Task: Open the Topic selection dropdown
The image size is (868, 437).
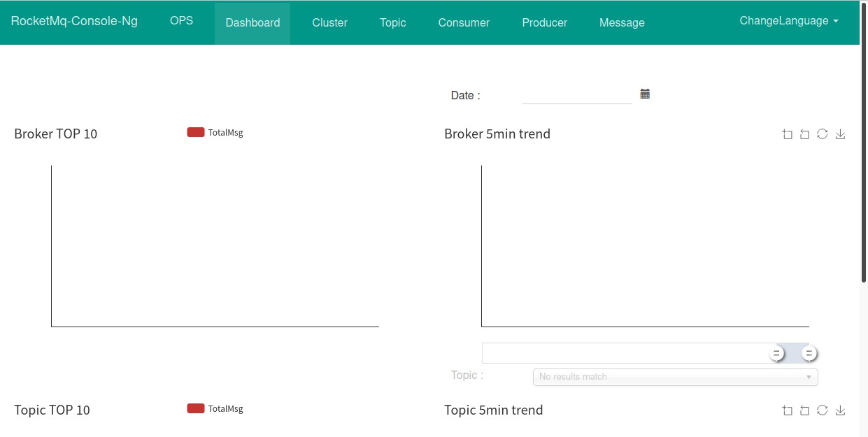Action: (675, 377)
